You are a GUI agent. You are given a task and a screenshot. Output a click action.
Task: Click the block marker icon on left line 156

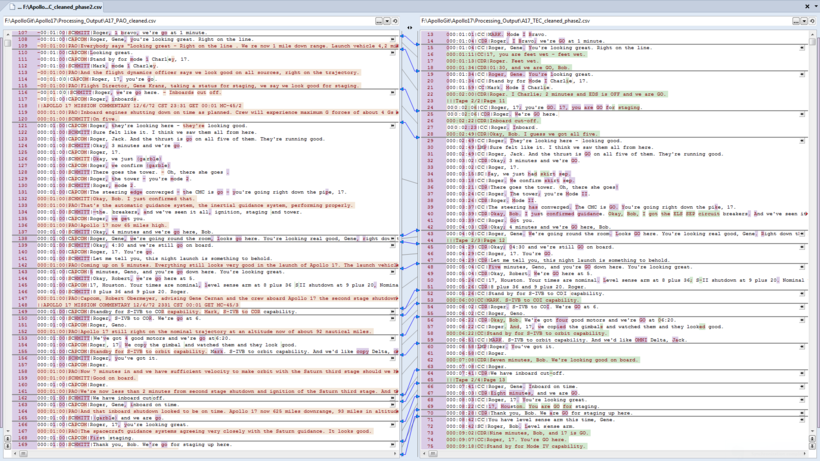(393, 358)
